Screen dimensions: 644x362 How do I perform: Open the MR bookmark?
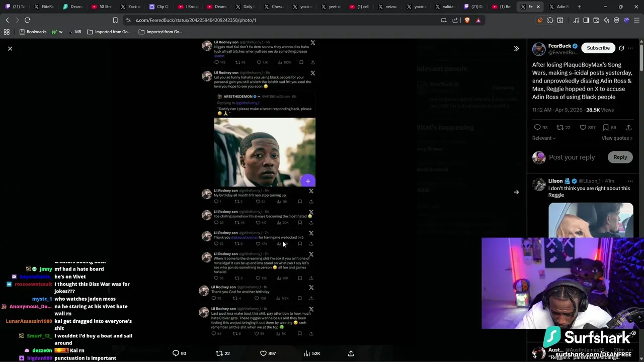pyautogui.click(x=74, y=32)
